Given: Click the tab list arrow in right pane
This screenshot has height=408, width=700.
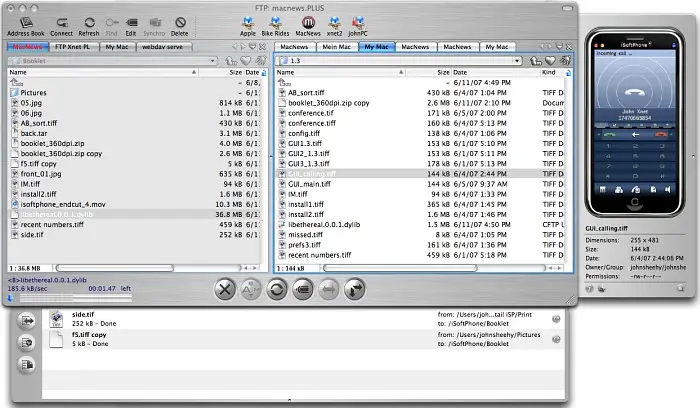Looking at the screenshot, I should [559, 46].
